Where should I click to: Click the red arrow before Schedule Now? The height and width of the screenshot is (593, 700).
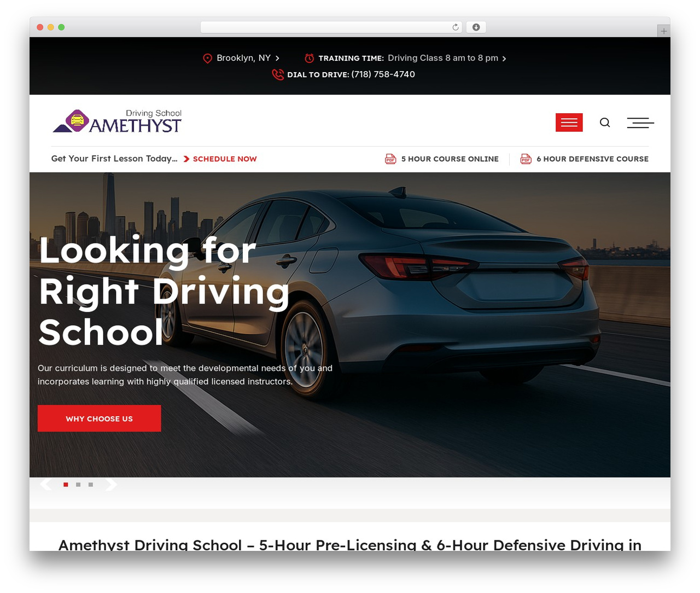[x=186, y=159]
